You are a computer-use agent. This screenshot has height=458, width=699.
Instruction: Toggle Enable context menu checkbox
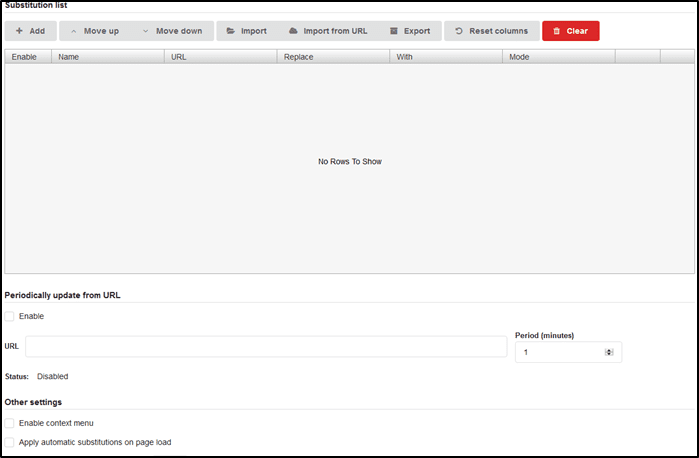click(9, 423)
